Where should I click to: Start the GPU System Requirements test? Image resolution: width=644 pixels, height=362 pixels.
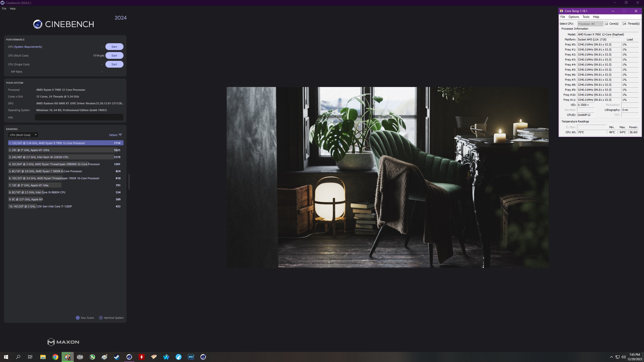click(x=114, y=47)
